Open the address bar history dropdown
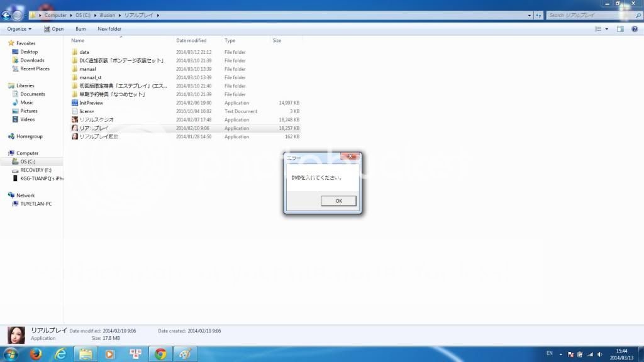The width and height of the screenshot is (644, 362). click(528, 15)
